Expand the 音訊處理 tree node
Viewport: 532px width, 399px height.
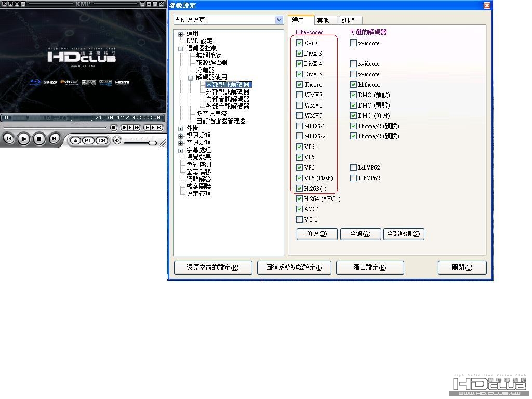(x=180, y=143)
